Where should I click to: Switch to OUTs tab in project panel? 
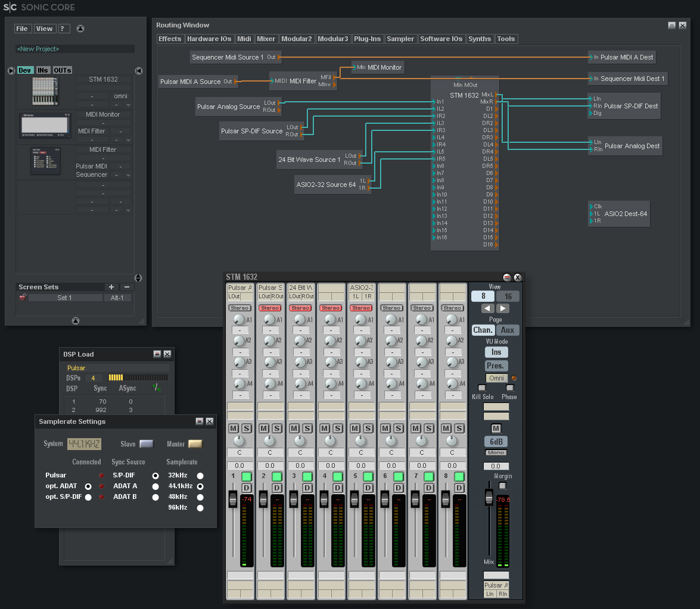(63, 70)
